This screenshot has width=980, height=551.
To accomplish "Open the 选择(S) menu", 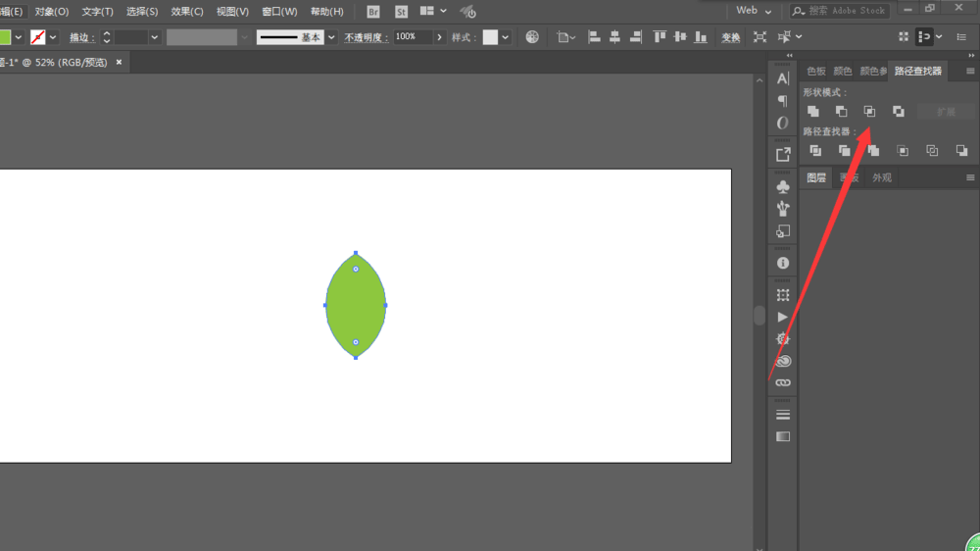I will (x=142, y=11).
